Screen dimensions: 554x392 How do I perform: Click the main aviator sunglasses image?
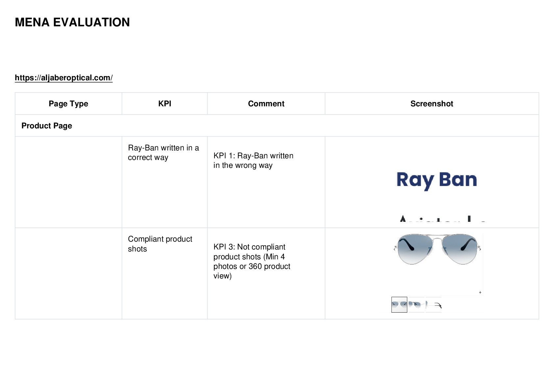(x=437, y=249)
